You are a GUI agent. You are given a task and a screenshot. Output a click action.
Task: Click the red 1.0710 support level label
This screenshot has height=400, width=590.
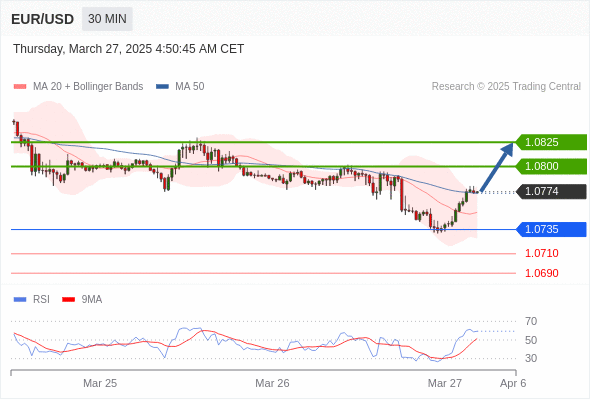point(541,253)
